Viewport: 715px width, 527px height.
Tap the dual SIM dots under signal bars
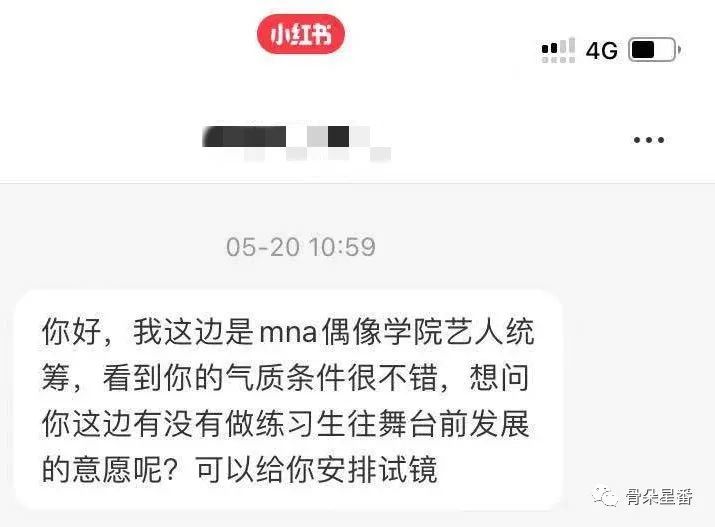tap(558, 60)
